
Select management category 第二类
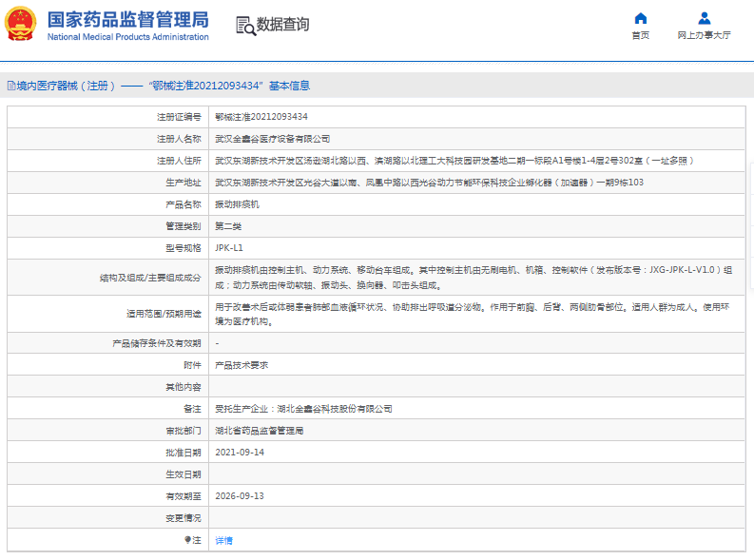pos(228,226)
